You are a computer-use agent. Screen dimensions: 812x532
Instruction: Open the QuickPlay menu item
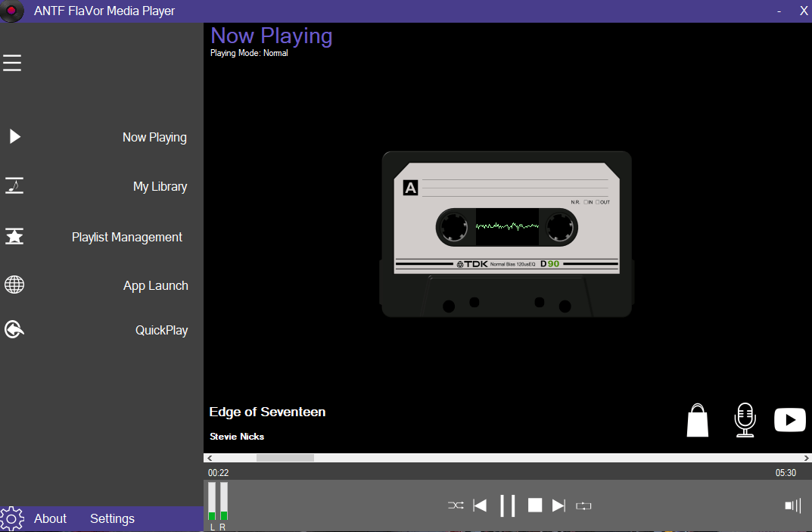(162, 331)
